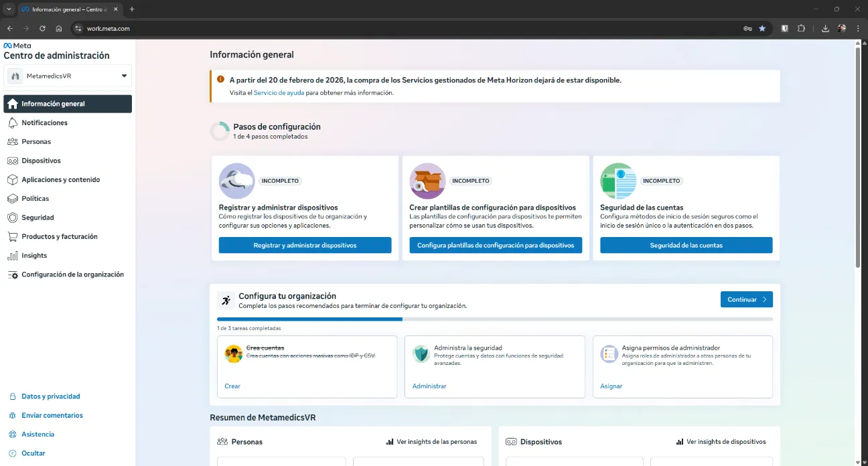Click the organization setup progress bar
This screenshot has width=868, height=466.
coord(495,319)
